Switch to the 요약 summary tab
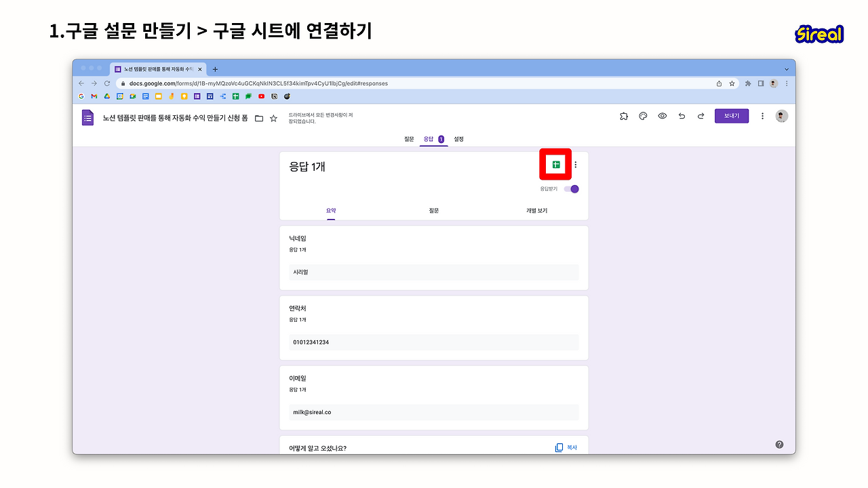This screenshot has height=488, width=868. [331, 211]
